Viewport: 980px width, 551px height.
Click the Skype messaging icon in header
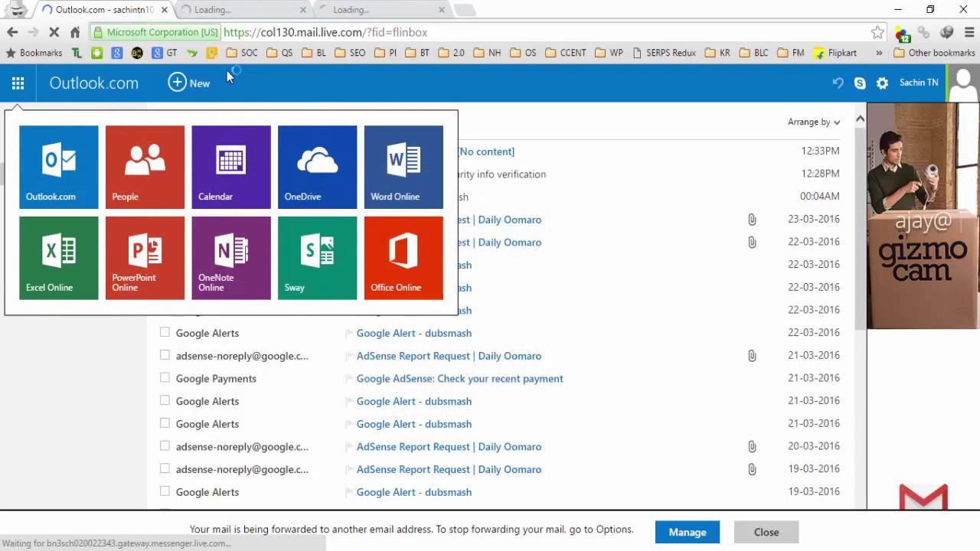(860, 83)
